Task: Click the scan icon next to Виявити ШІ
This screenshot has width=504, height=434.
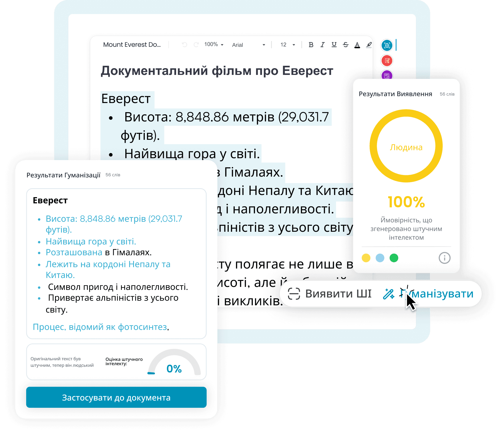Action: tap(294, 294)
